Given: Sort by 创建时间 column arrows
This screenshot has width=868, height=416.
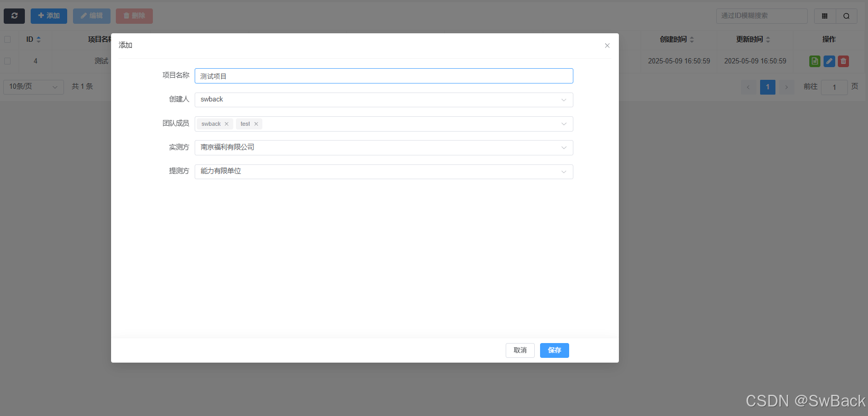Looking at the screenshot, I should pos(692,40).
